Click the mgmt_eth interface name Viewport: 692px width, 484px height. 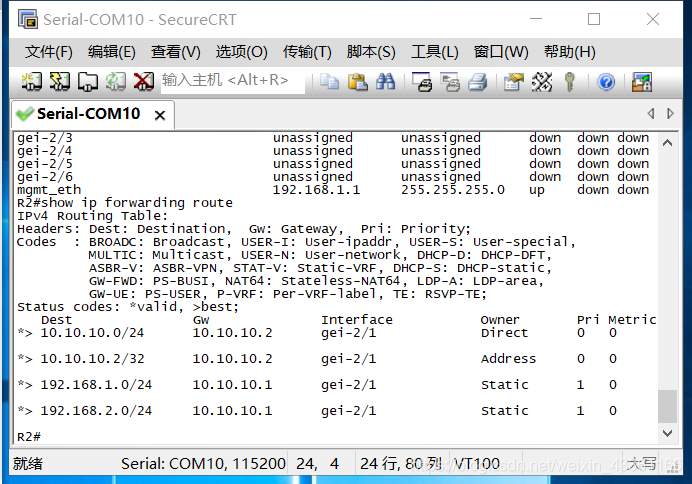click(x=49, y=190)
